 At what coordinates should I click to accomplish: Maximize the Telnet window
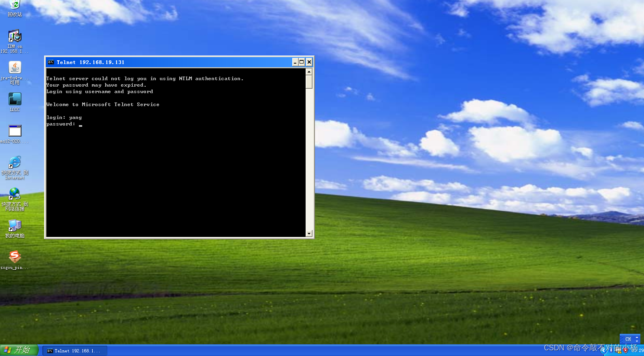302,62
